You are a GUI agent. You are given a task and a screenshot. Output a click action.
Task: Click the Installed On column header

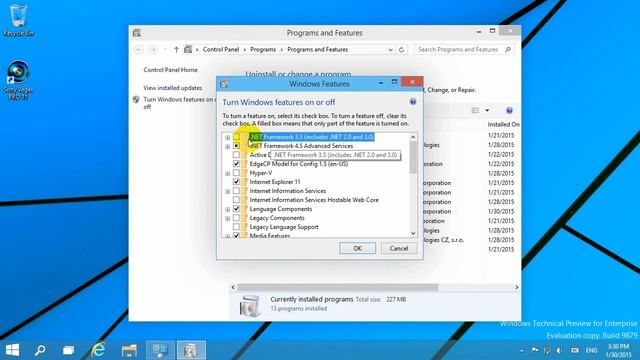tap(503, 124)
